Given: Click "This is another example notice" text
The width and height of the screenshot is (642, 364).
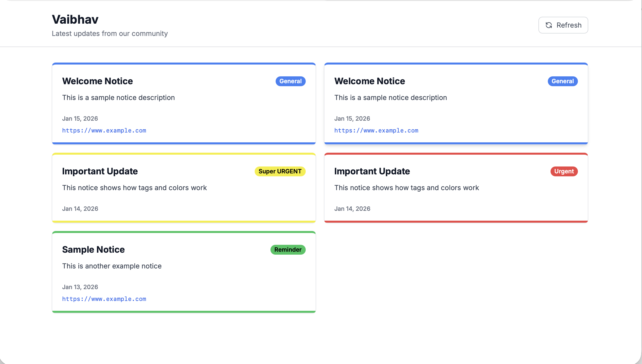Looking at the screenshot, I should 112,266.
